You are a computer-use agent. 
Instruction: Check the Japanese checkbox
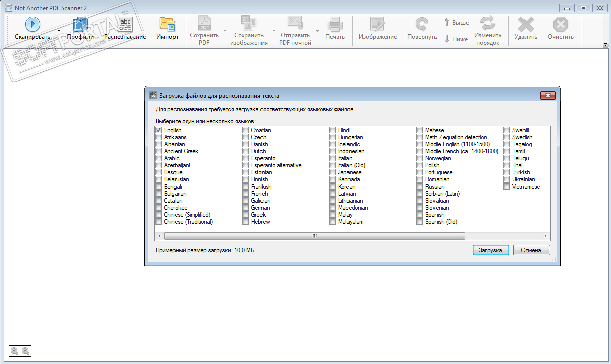point(333,172)
